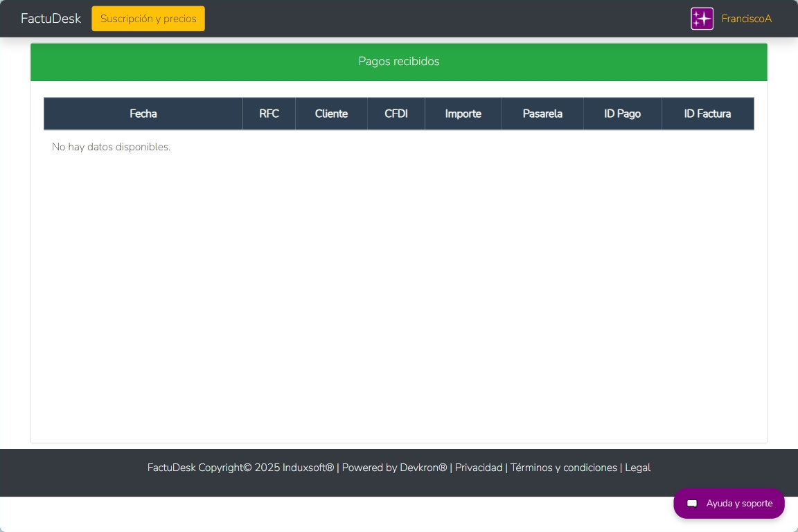Screen dimensions: 798x532
Task: Click the chat bubble icon for support
Action: point(691,504)
